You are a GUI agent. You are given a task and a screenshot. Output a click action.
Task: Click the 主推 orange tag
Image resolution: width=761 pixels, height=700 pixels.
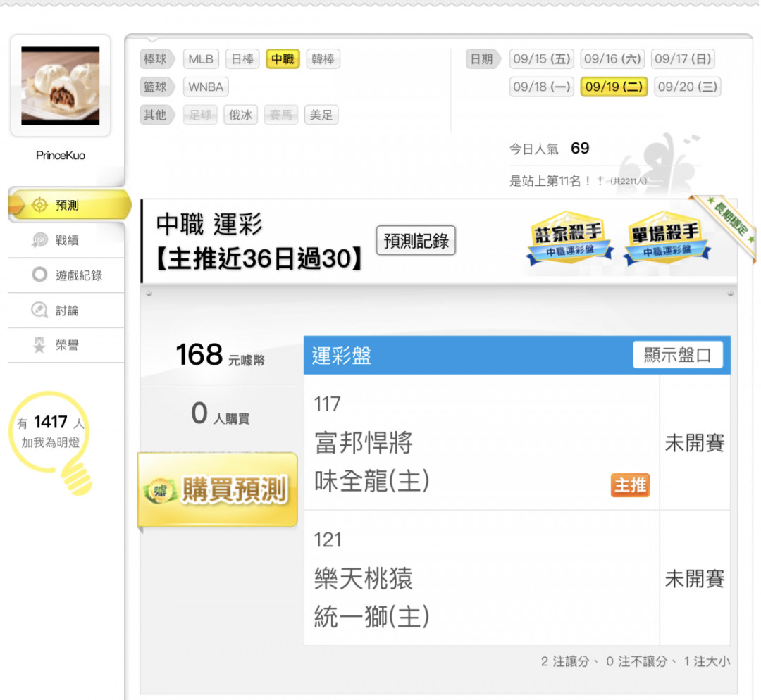(629, 485)
